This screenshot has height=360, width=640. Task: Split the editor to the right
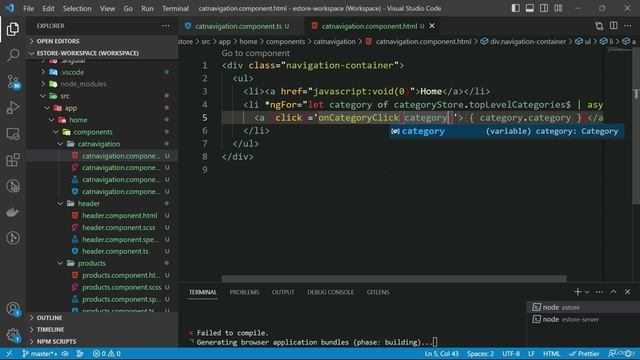613,26
